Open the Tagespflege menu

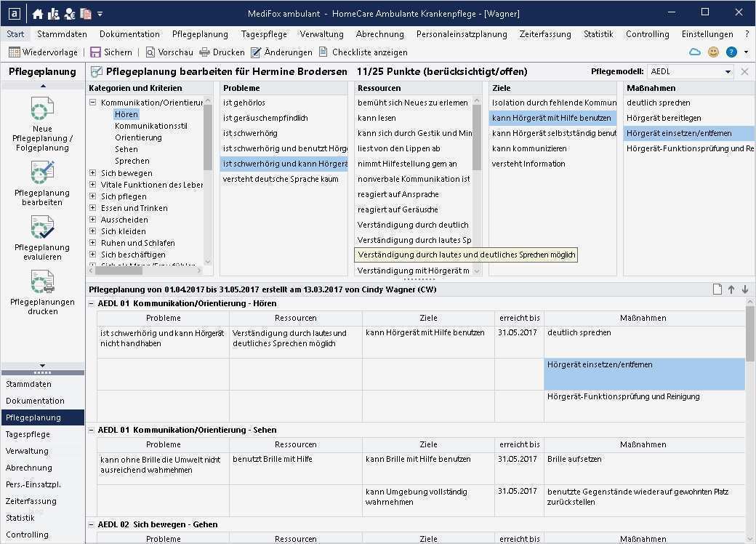coord(264,34)
